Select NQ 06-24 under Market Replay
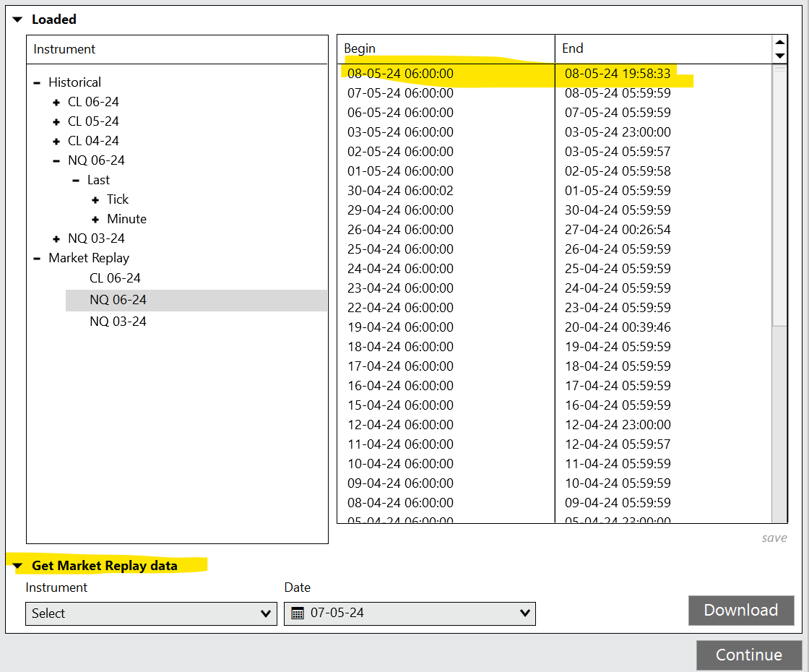 (x=196, y=300)
